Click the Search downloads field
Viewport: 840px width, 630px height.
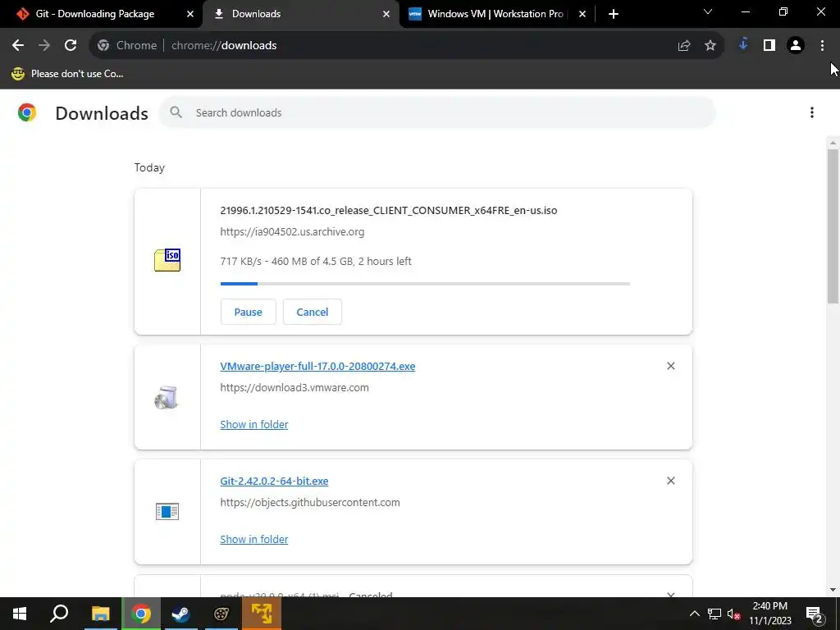point(437,112)
